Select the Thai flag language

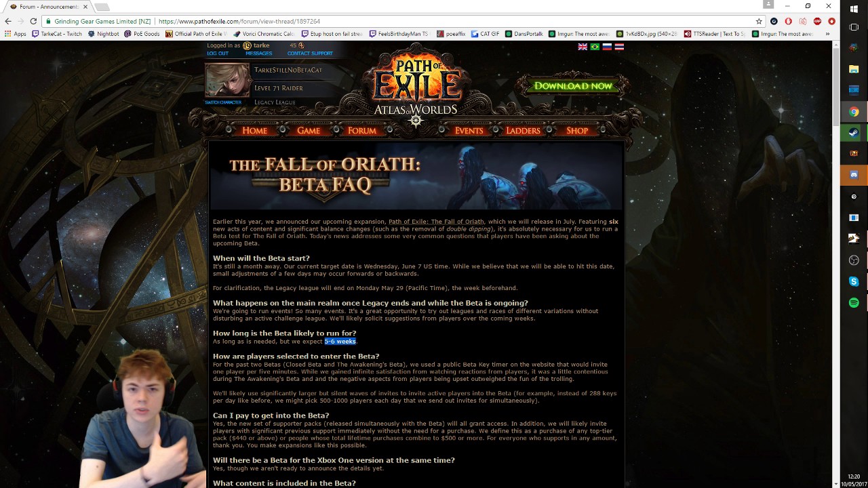[619, 47]
